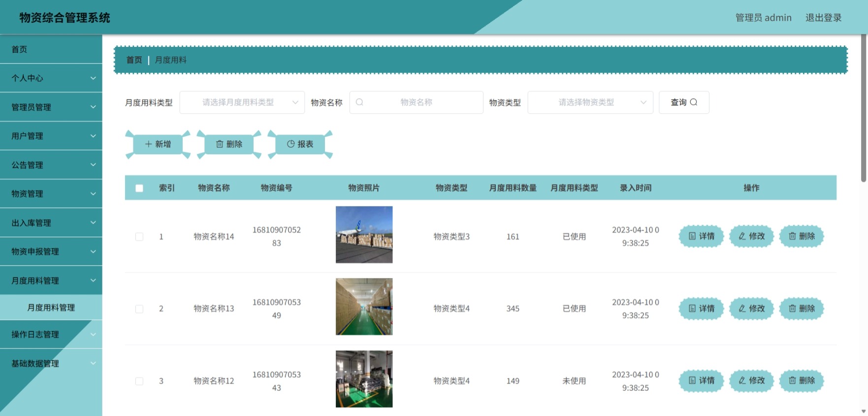
Task: Open 详情 for 物资名称12 row
Action: click(701, 381)
